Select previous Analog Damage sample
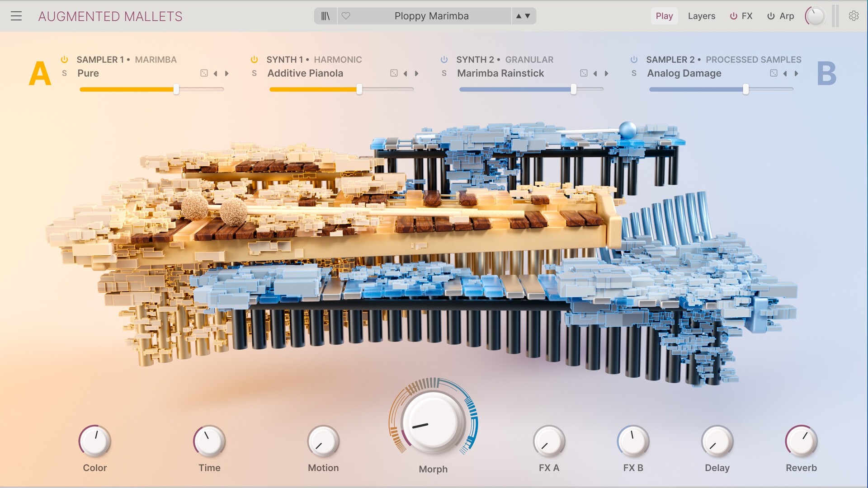868x488 pixels. tap(785, 73)
